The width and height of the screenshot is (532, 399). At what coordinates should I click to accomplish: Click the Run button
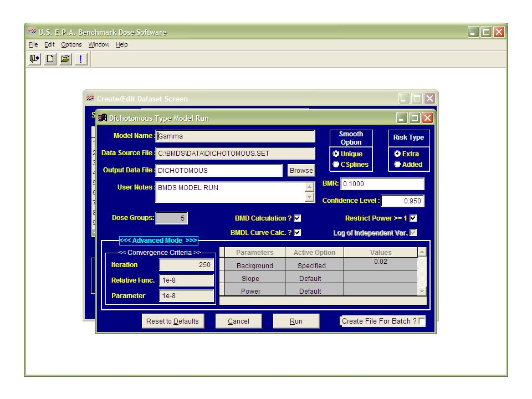(296, 321)
